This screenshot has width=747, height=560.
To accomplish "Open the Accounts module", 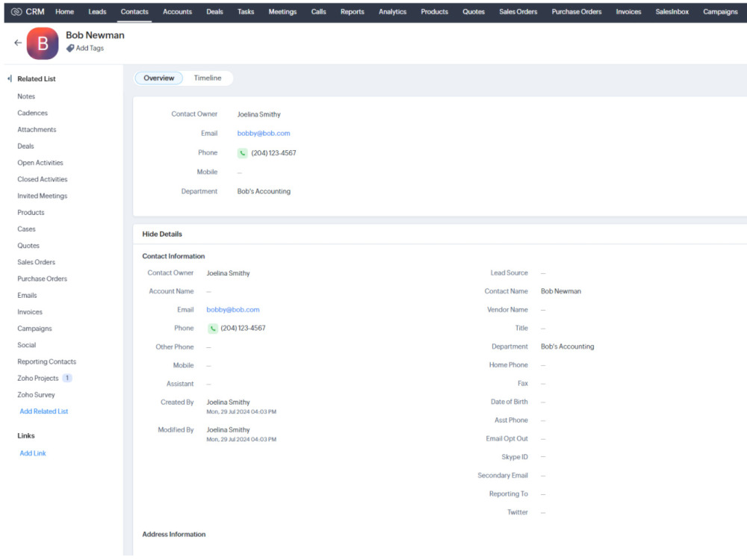I will (177, 11).
